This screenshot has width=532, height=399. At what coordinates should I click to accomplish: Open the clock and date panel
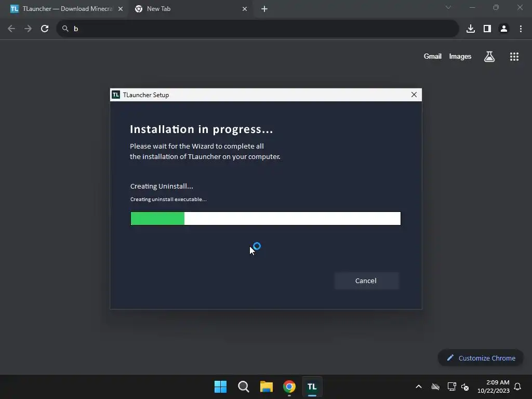(x=494, y=387)
